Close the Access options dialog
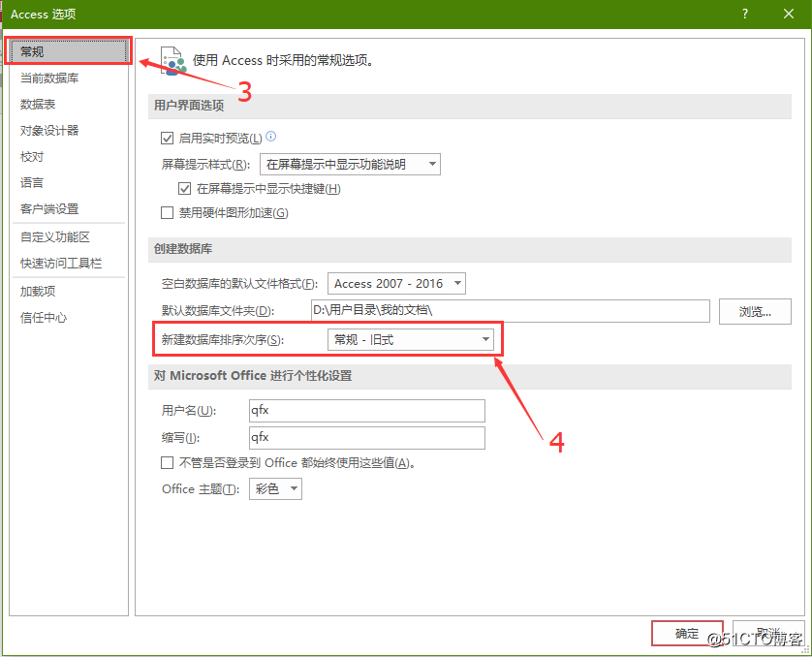Viewport: 812px width, 657px height. pos(788,14)
